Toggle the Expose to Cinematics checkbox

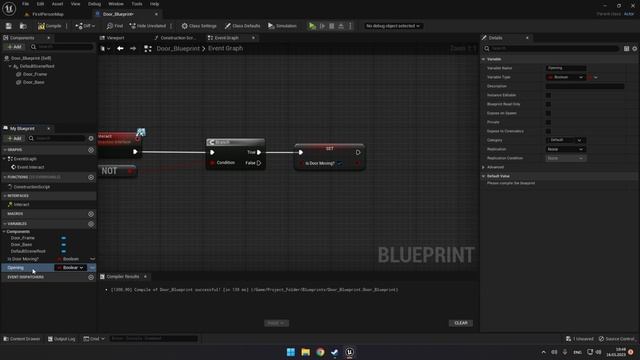[548, 131]
